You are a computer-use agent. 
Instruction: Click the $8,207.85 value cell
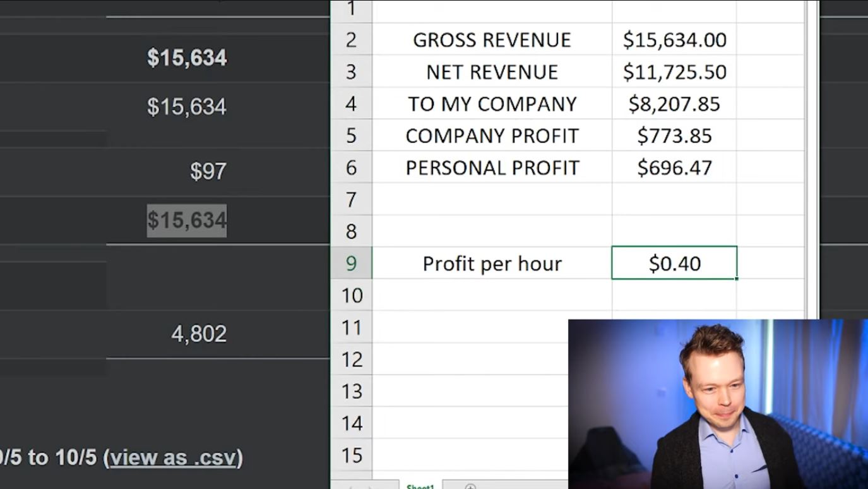click(x=674, y=104)
